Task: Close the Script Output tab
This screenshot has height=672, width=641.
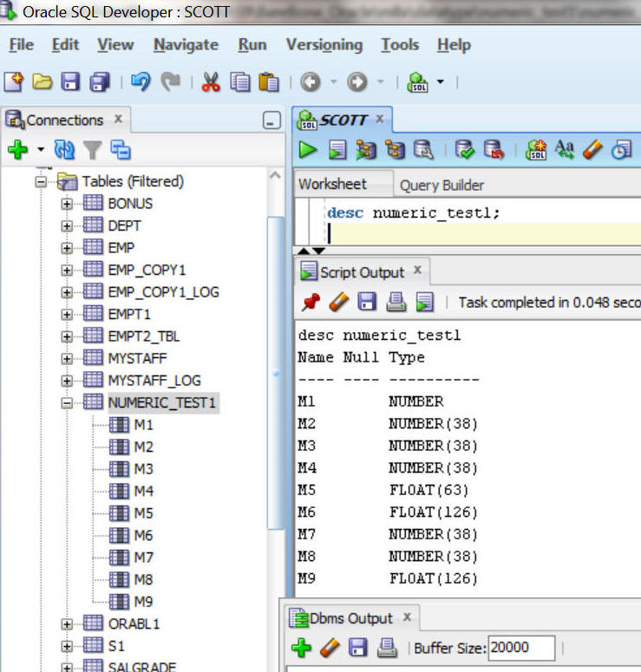Action: coord(417,271)
